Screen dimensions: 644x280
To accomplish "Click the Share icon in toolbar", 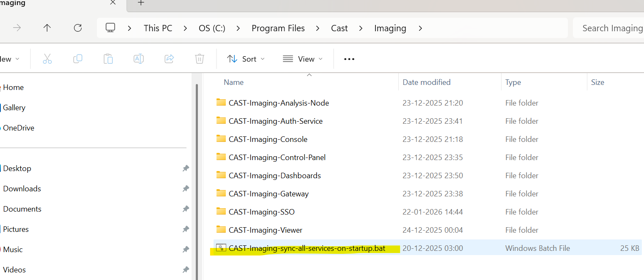I will coord(169,59).
